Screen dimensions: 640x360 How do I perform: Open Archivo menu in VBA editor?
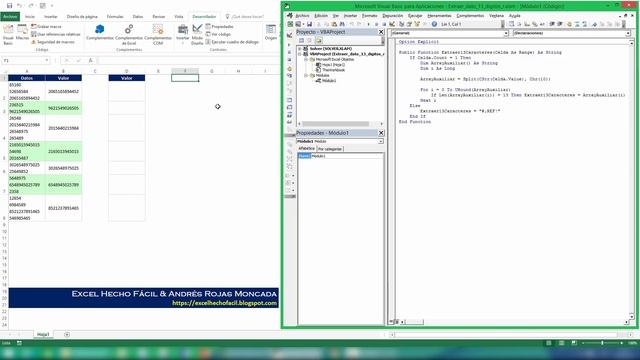tap(302, 16)
